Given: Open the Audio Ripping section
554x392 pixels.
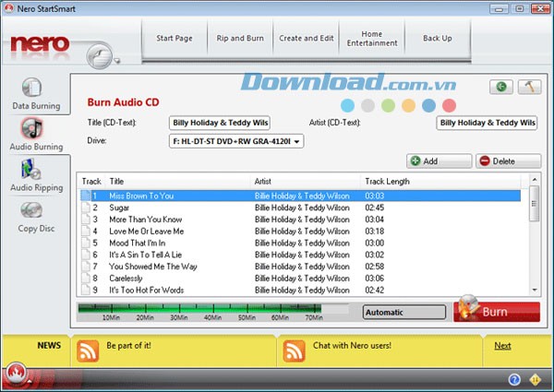Looking at the screenshot, I should [35, 175].
